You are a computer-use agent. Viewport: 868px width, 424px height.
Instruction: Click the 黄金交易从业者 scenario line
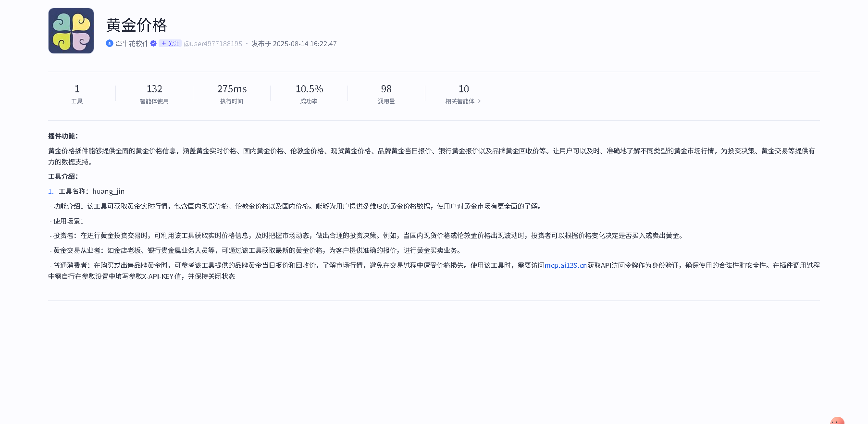(x=256, y=250)
